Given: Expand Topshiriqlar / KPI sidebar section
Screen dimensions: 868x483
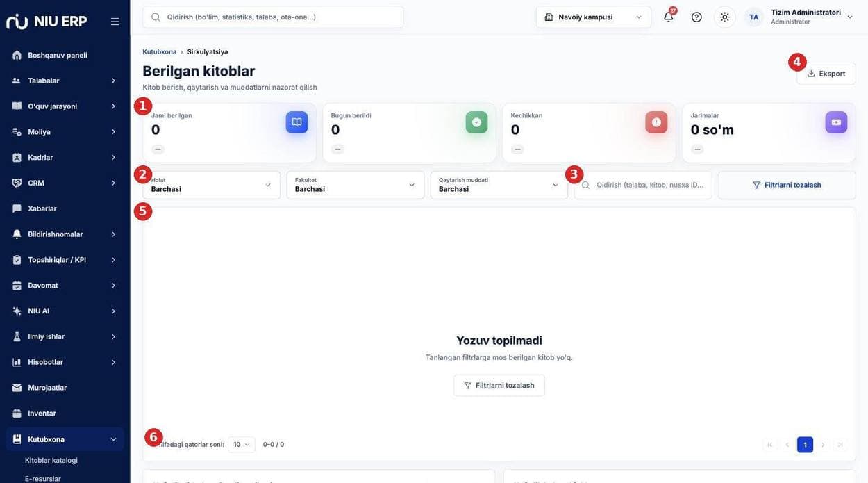Looking at the screenshot, I should (65, 260).
